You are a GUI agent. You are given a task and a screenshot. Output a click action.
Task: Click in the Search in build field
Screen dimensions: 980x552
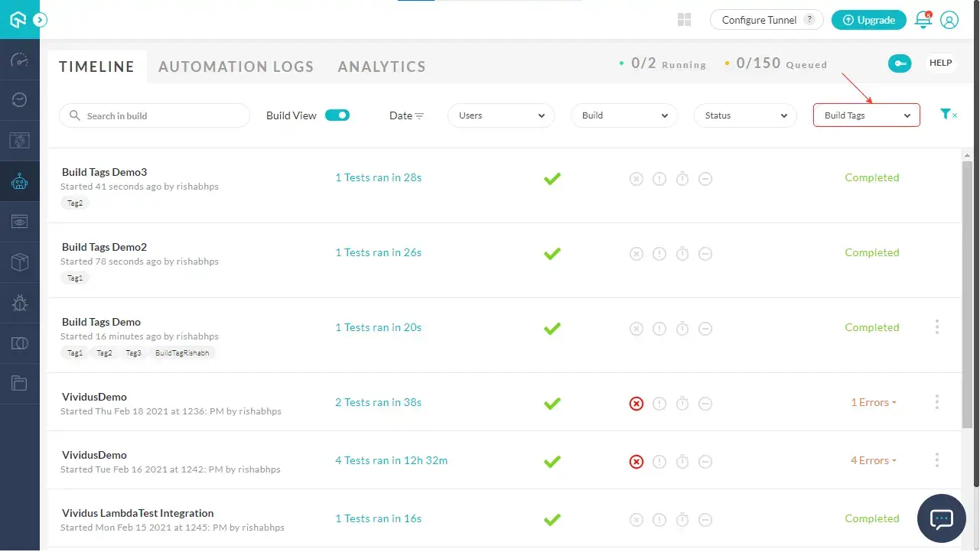coord(155,115)
